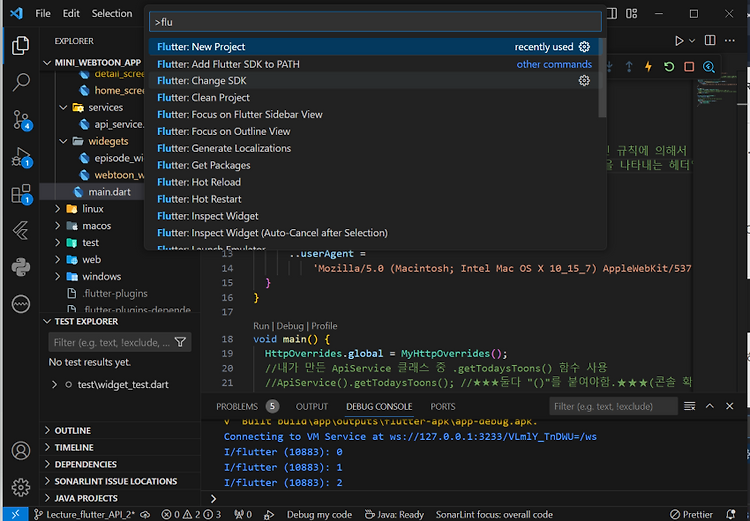This screenshot has width=750, height=521.
Task: Toggle the secondary side bar
Action: coord(612,13)
